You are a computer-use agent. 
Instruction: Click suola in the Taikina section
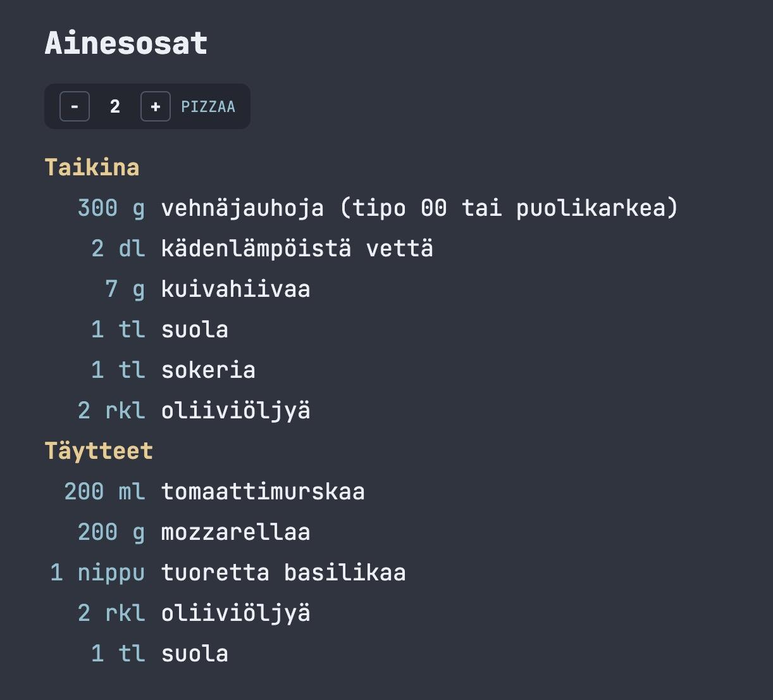[194, 330]
